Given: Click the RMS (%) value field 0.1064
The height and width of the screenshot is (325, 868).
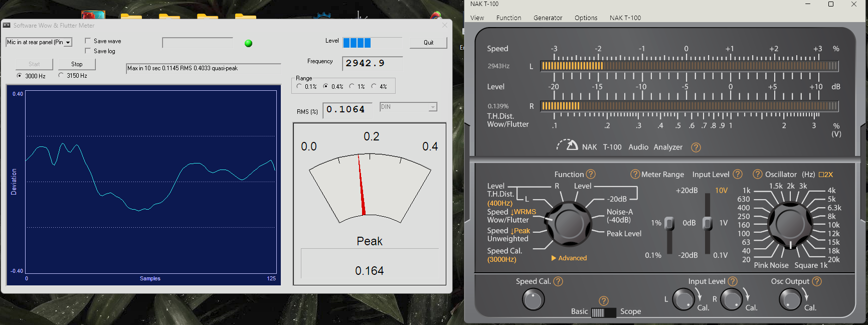Looking at the screenshot, I should tap(347, 109).
